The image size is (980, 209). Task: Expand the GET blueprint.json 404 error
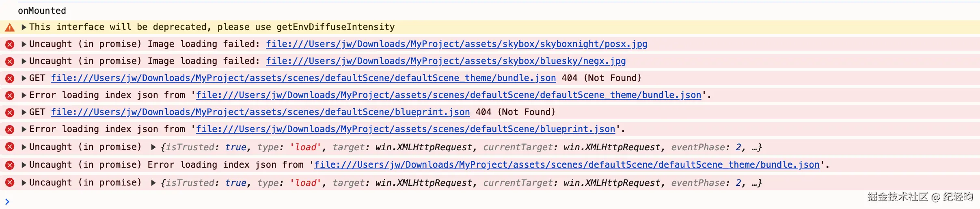[24, 112]
